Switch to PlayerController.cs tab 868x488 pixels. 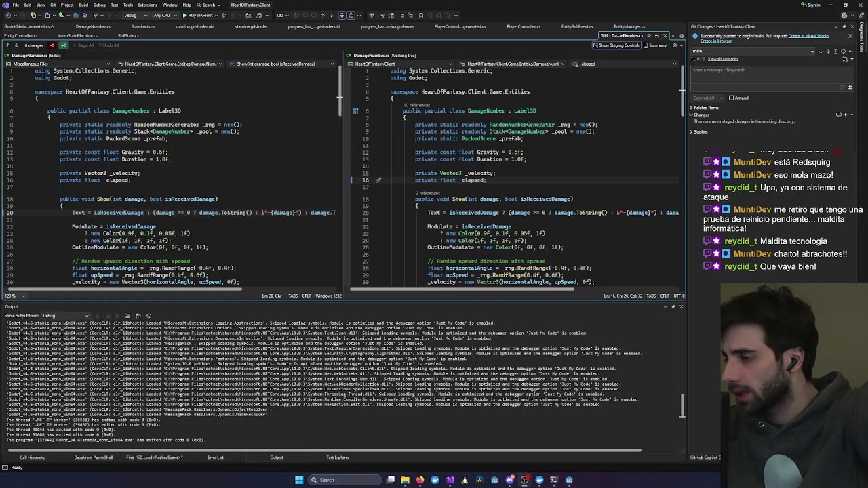(524, 26)
